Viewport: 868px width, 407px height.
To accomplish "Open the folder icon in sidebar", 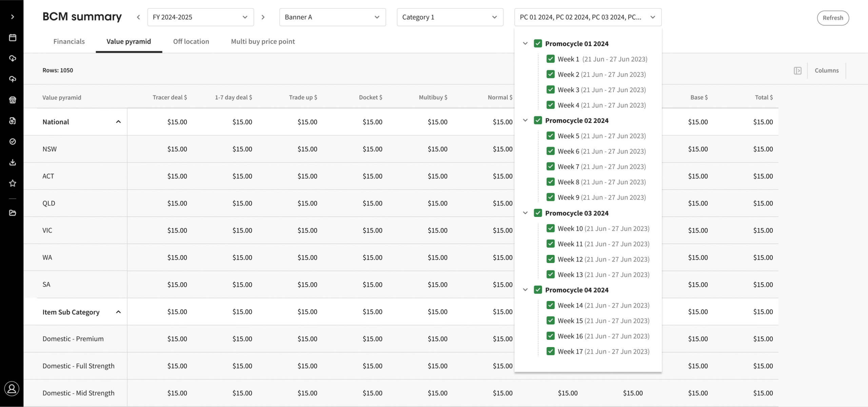I will pyautogui.click(x=13, y=213).
